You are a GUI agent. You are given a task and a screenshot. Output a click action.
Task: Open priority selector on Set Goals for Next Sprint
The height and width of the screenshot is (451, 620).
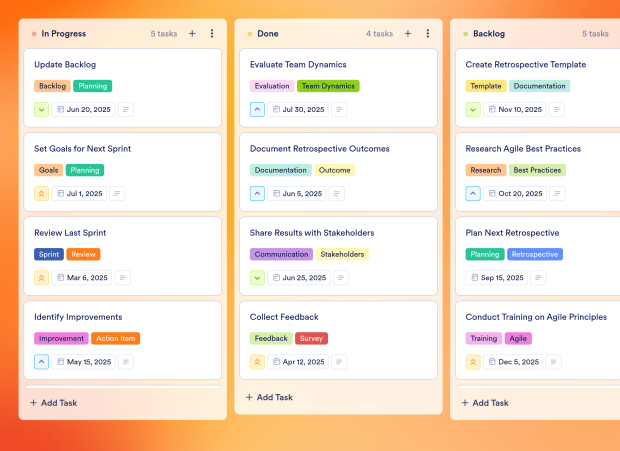42,193
